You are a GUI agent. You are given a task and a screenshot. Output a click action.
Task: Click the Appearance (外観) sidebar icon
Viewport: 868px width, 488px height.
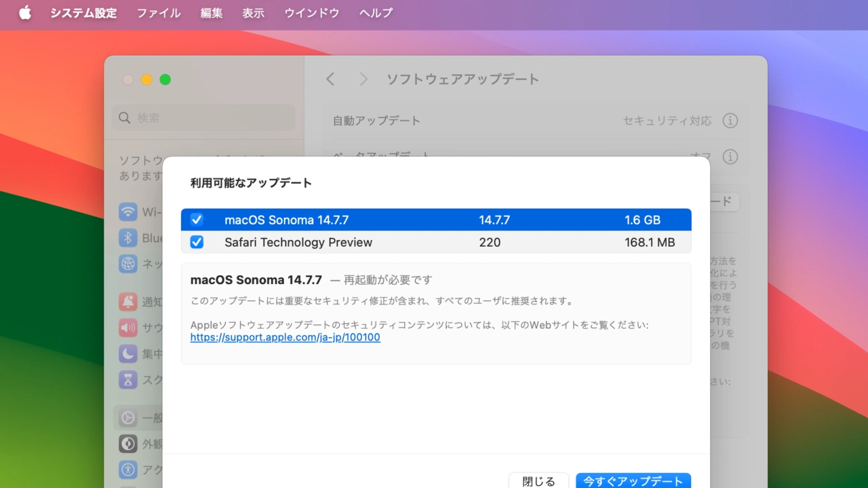click(128, 444)
